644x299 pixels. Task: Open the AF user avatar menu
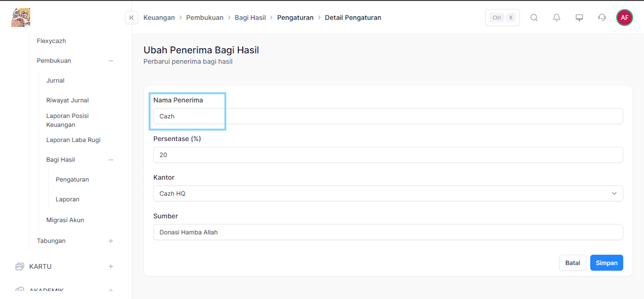(x=624, y=17)
